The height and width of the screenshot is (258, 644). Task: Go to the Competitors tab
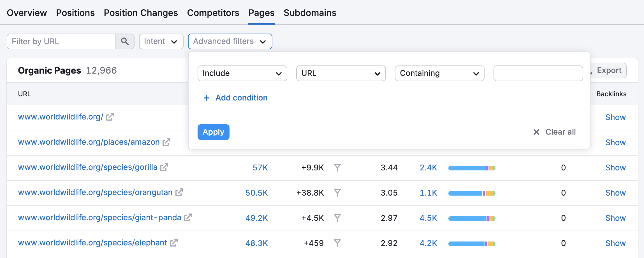tap(213, 13)
